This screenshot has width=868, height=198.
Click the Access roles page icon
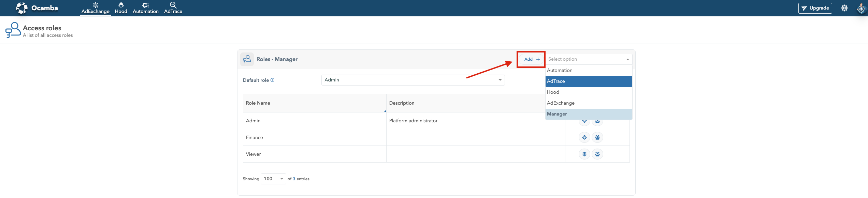coord(13,30)
